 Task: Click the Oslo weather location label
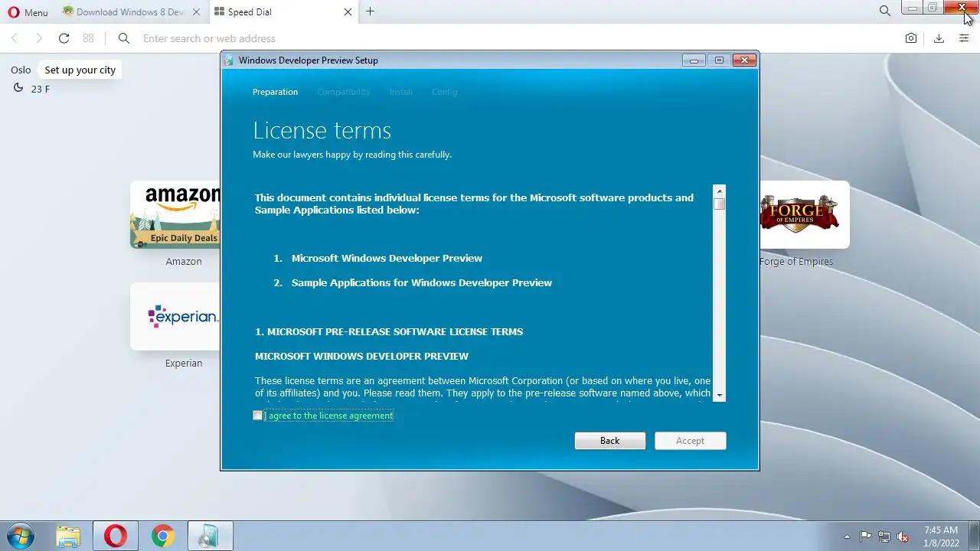pyautogui.click(x=21, y=70)
